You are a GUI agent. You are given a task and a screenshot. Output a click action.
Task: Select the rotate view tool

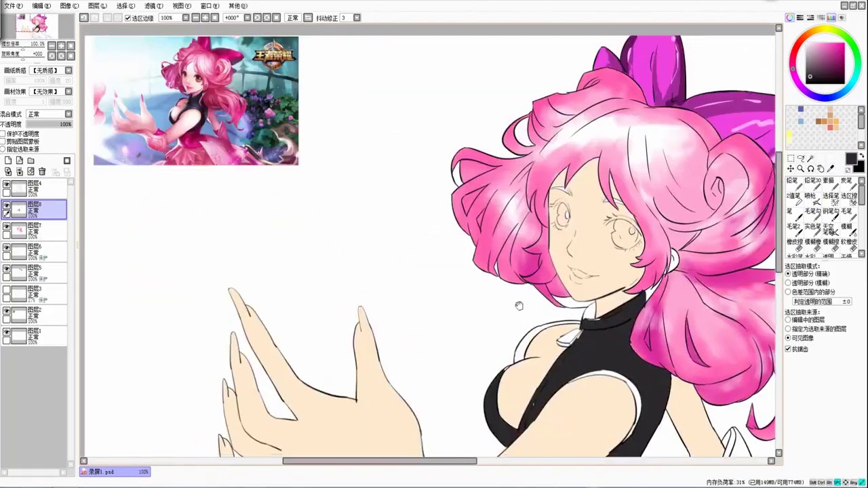pyautogui.click(x=811, y=169)
